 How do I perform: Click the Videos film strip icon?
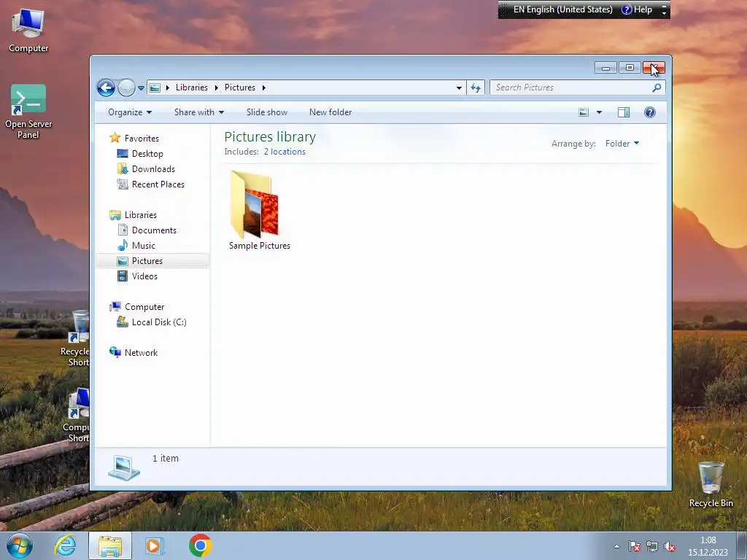point(123,276)
